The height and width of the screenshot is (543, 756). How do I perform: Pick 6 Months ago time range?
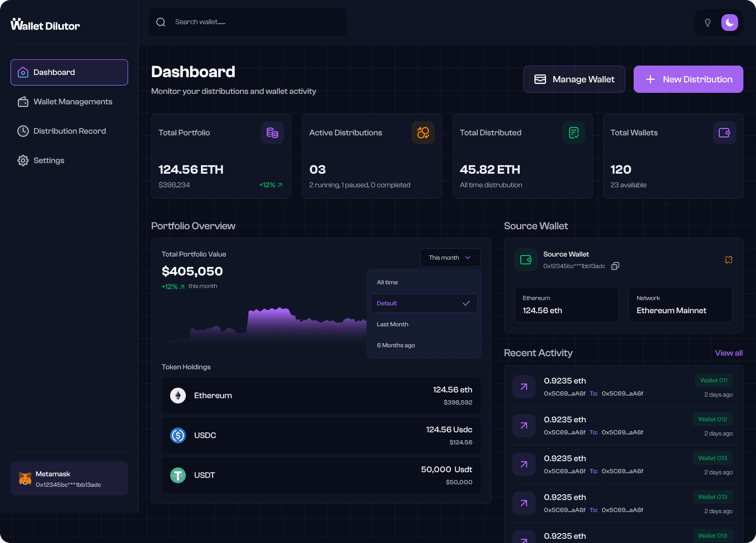point(396,345)
